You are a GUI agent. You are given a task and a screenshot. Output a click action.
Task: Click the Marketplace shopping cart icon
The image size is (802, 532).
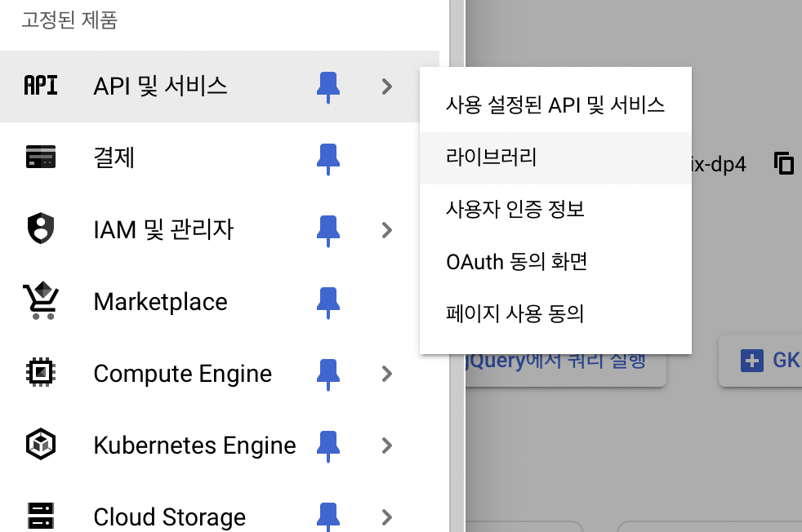click(41, 300)
